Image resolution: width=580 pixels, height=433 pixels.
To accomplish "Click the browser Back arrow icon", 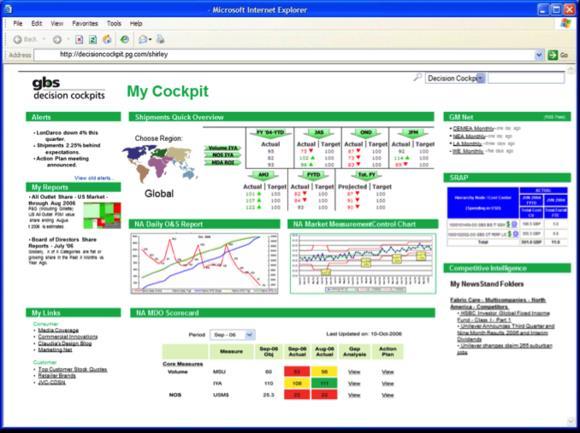I will pos(17,40).
